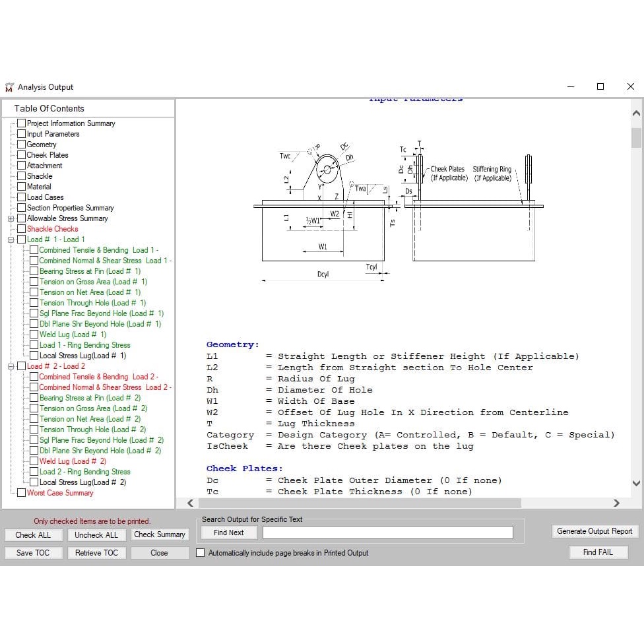Expand the Allowable Stress Summary node
The image size is (644, 644).
tap(11, 218)
